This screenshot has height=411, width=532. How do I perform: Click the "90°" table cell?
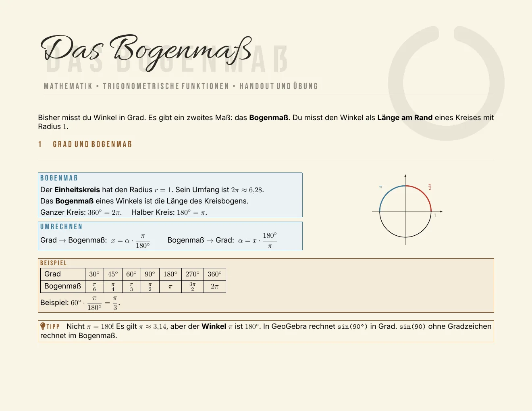[x=150, y=274]
